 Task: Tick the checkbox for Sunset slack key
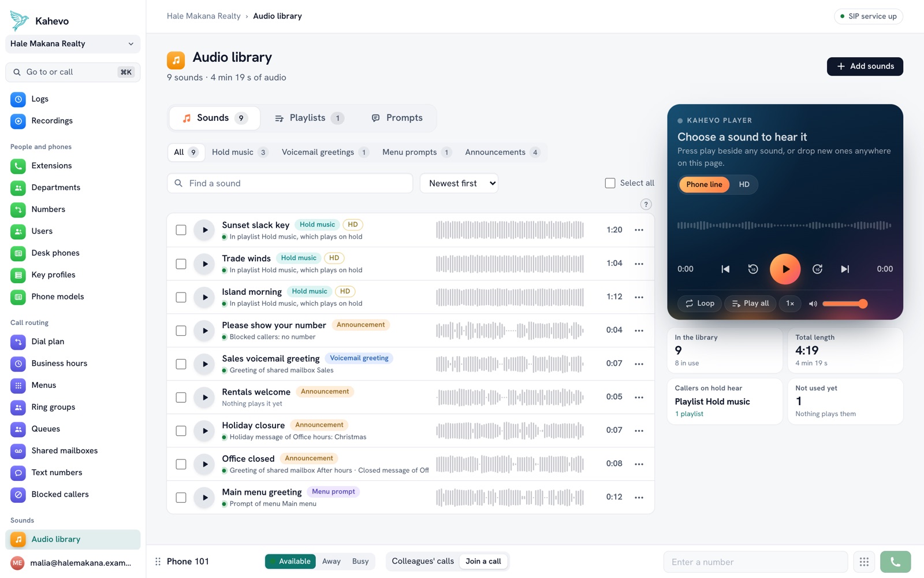[181, 230]
